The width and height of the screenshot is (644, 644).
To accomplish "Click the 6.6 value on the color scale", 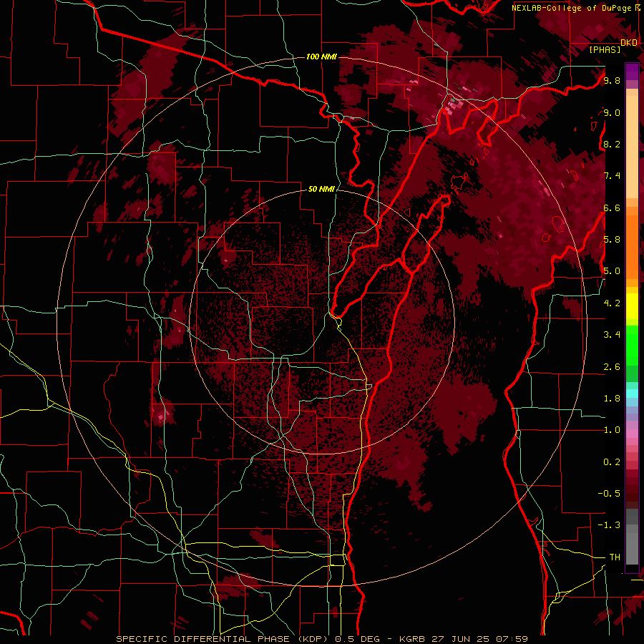I will (x=612, y=208).
